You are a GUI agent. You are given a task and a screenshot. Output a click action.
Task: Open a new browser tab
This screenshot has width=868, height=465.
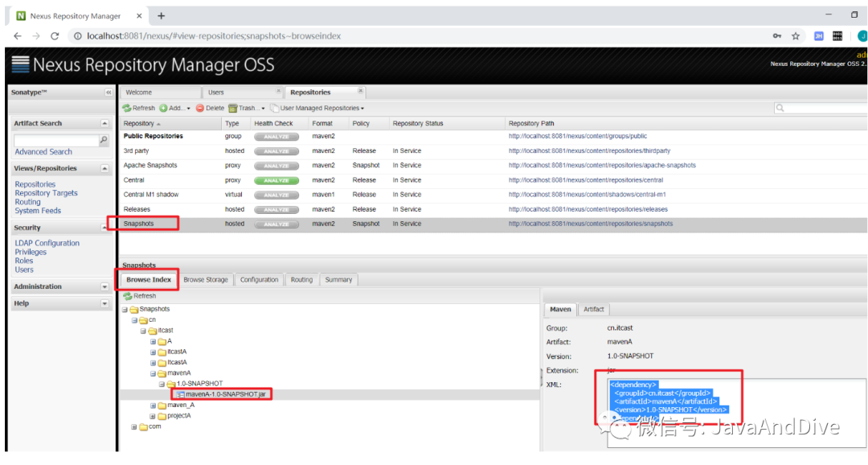[x=161, y=16]
